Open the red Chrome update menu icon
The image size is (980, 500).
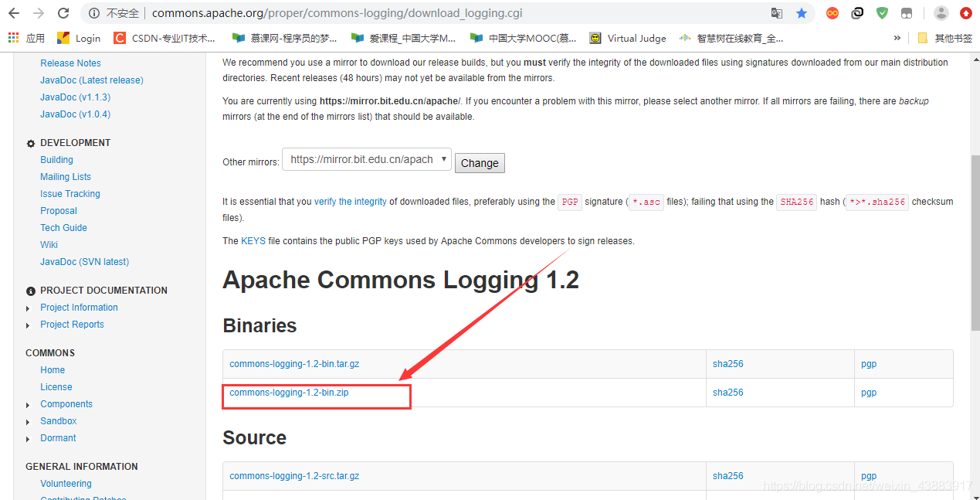966,13
